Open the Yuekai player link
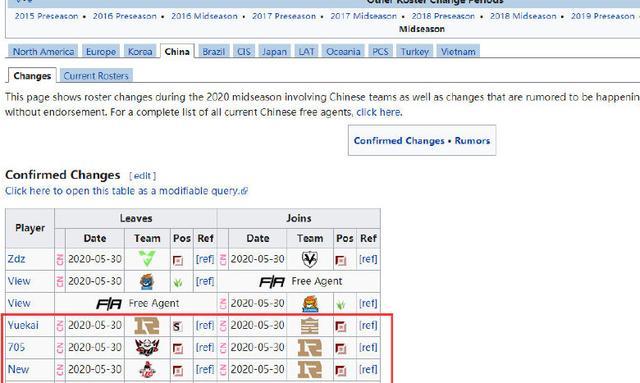This screenshot has height=383, width=640. (23, 325)
